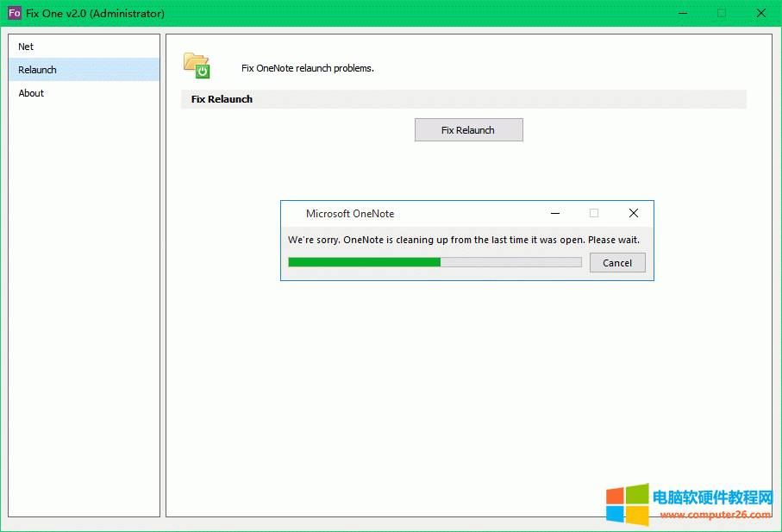Click the Fix One application icon in title bar

14,13
